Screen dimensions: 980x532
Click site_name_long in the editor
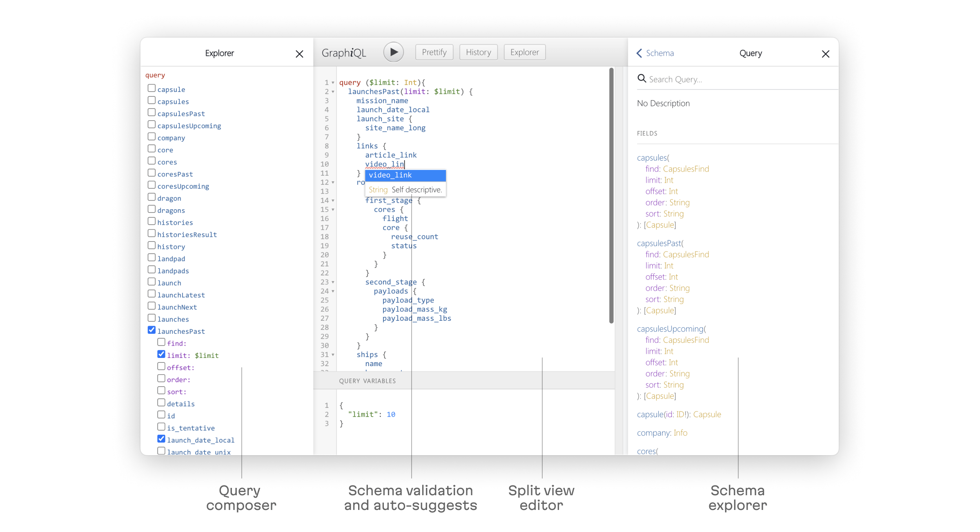coord(395,128)
